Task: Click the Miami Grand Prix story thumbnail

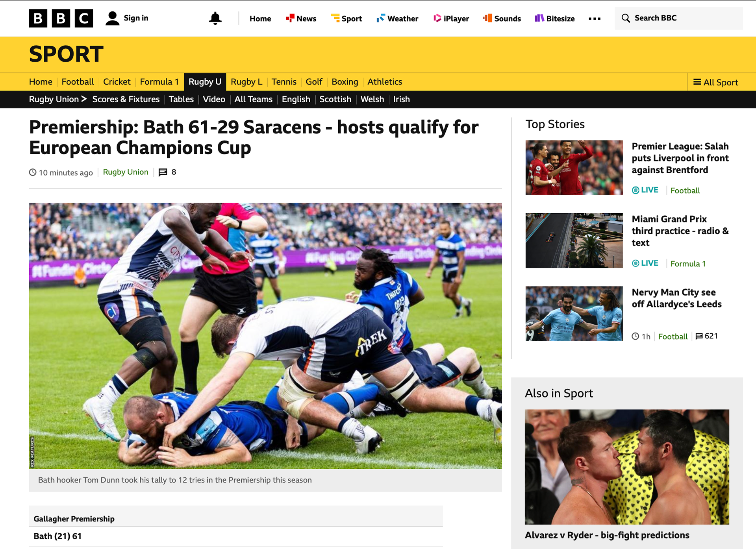Action: [x=574, y=240]
